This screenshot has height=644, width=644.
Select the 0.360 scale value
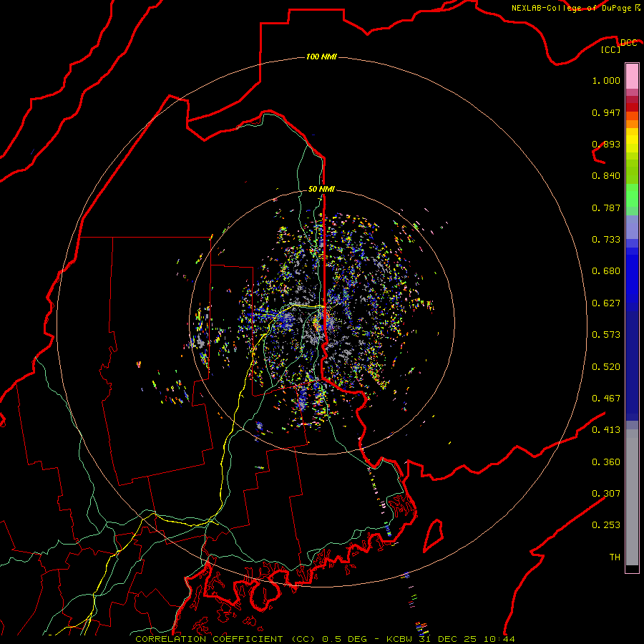click(x=606, y=462)
